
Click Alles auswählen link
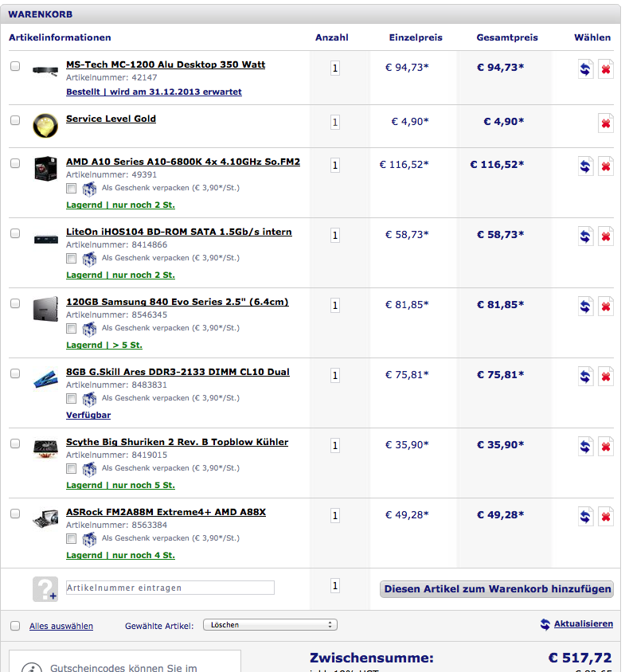point(61,626)
